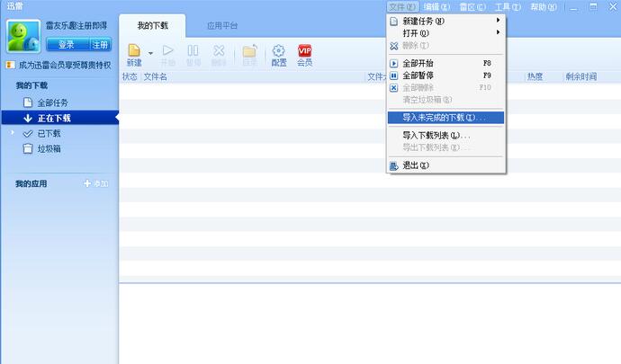Maximize the 迅雷 window

click(593, 6)
